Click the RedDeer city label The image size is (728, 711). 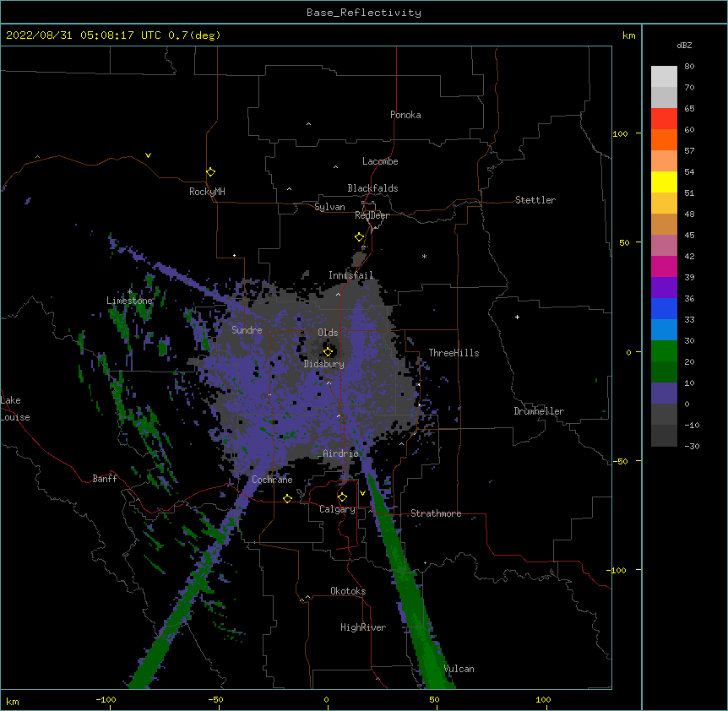point(372,215)
